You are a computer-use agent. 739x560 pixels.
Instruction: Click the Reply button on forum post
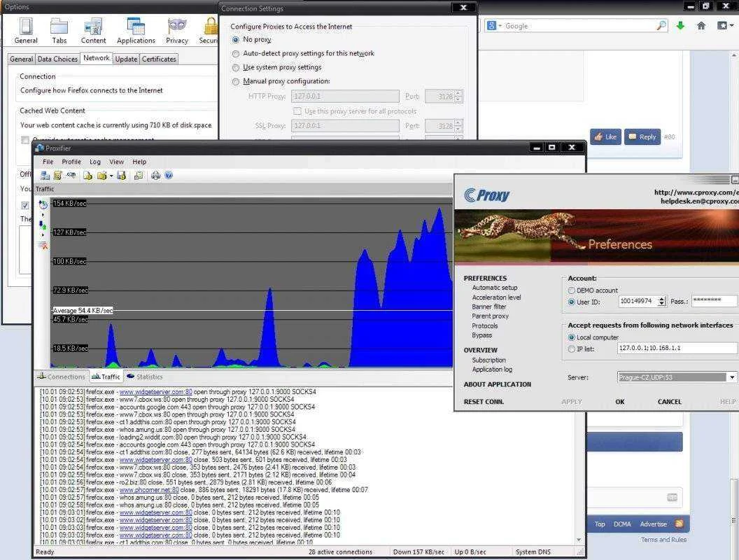[642, 136]
